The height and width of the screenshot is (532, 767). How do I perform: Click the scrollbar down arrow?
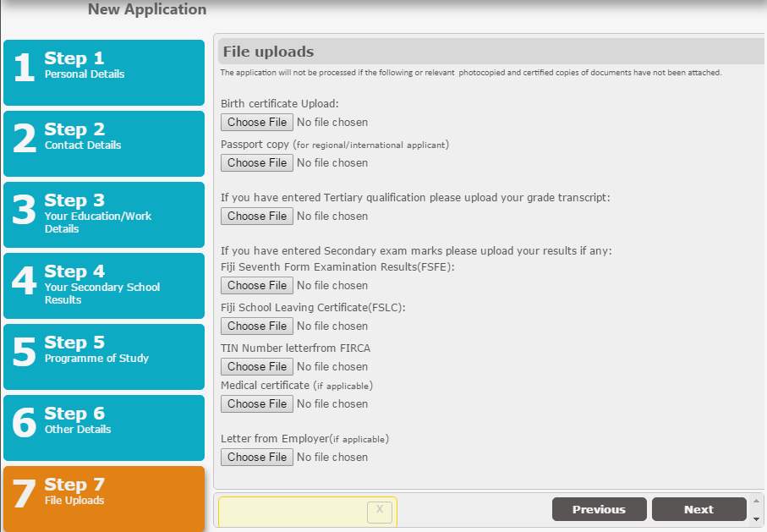pyautogui.click(x=756, y=518)
